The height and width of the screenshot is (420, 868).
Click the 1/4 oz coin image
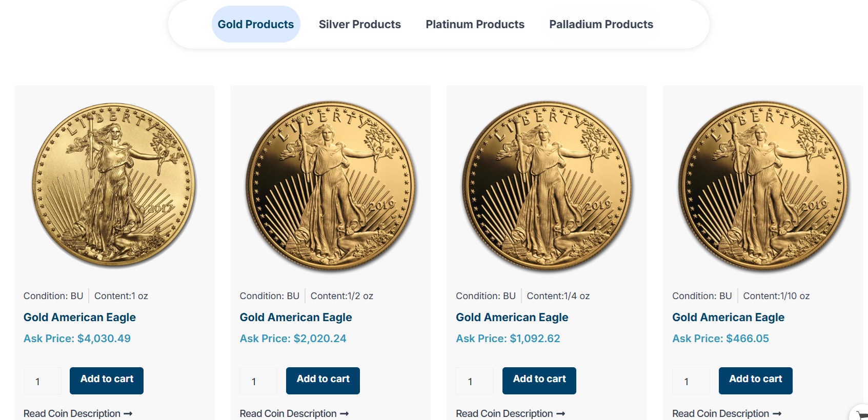547,185
